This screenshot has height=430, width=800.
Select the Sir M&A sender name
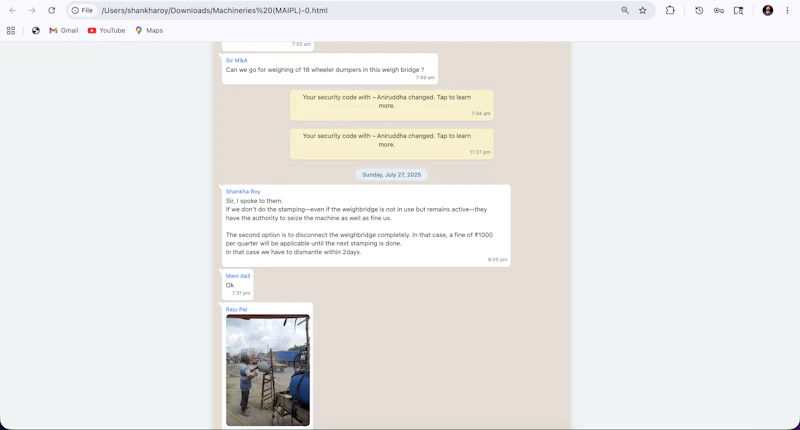[236, 60]
